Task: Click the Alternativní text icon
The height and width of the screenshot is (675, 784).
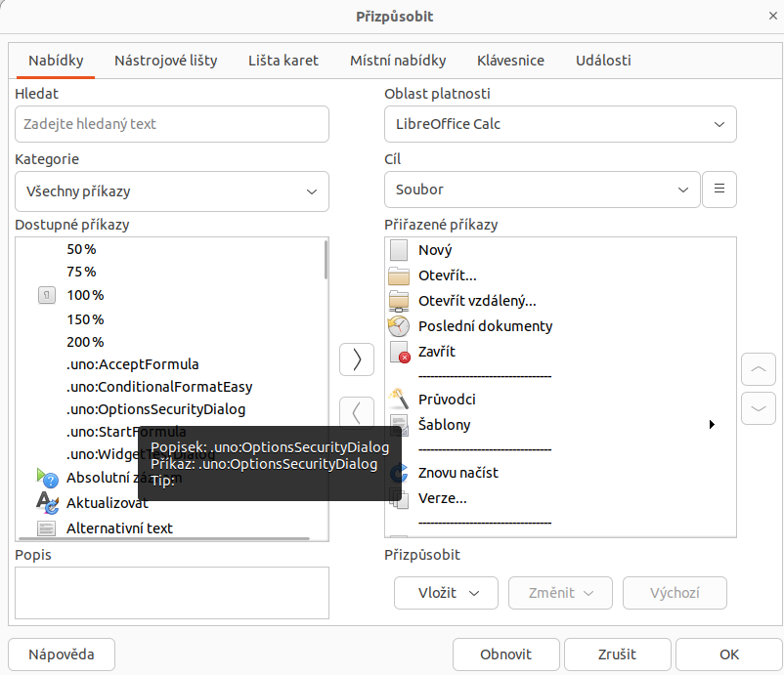Action: coord(47,528)
